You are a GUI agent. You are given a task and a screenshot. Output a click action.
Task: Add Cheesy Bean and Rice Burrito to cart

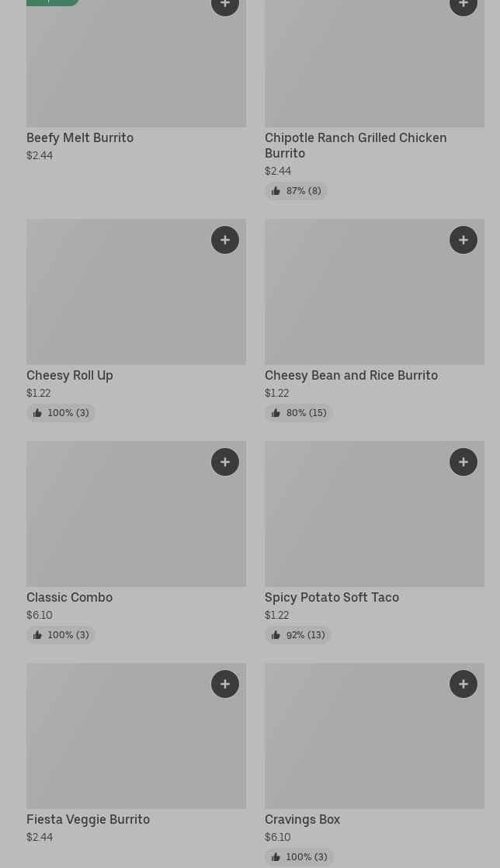(x=464, y=240)
